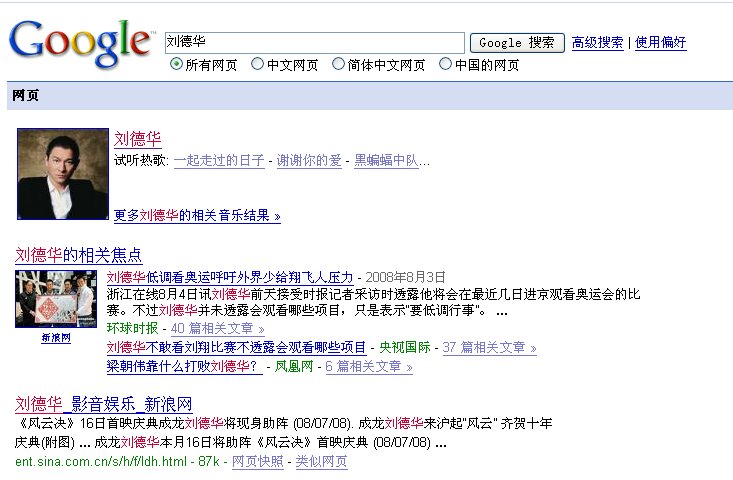Open the 高级搜索 link

[x=597, y=43]
